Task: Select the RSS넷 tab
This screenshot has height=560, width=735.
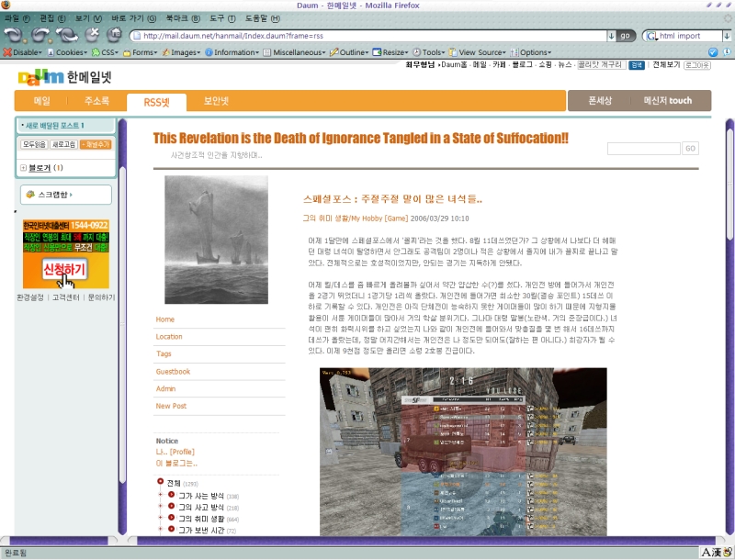Action: coord(156,102)
